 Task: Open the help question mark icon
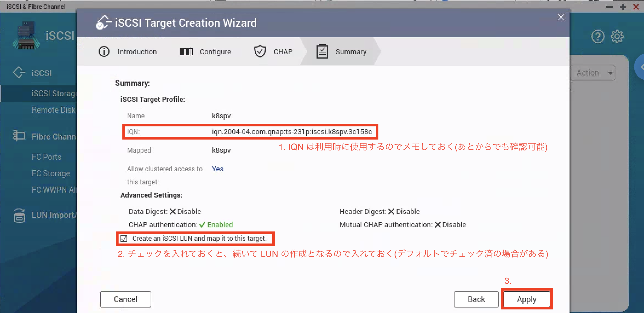point(598,36)
